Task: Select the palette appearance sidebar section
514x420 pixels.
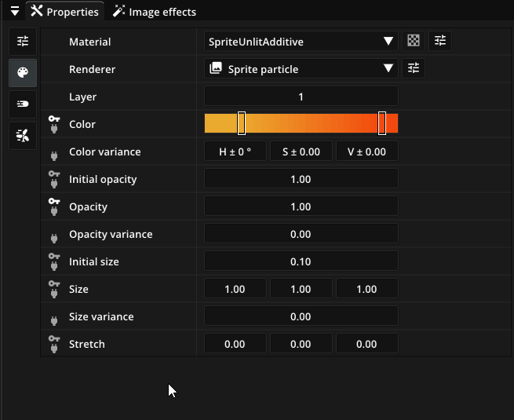Action: [x=23, y=72]
